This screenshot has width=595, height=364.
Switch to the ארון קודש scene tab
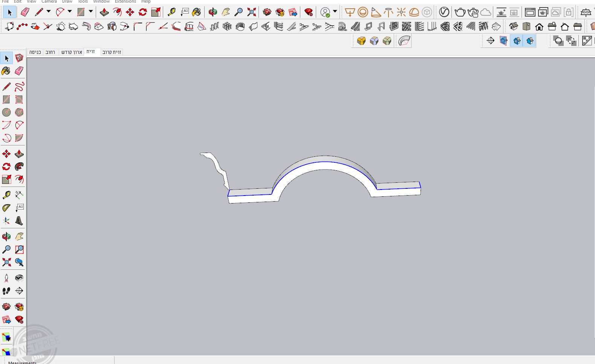coord(72,52)
